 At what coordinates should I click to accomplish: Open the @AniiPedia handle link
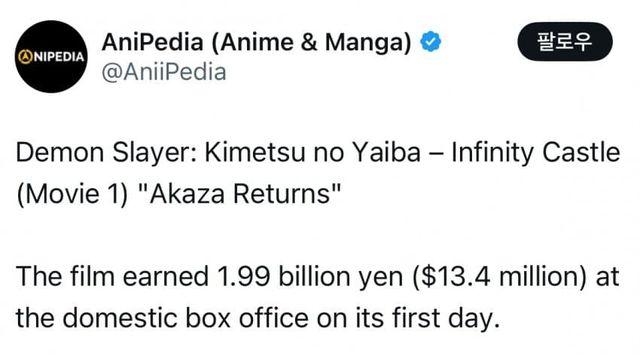[164, 72]
